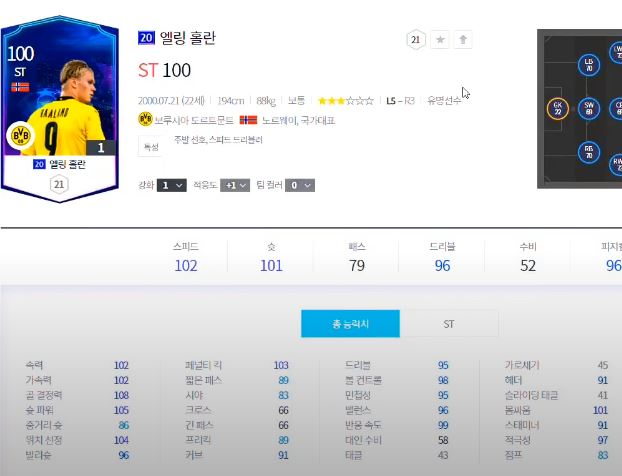Open the 강화 level dropdown
622x476 pixels.
(x=172, y=185)
